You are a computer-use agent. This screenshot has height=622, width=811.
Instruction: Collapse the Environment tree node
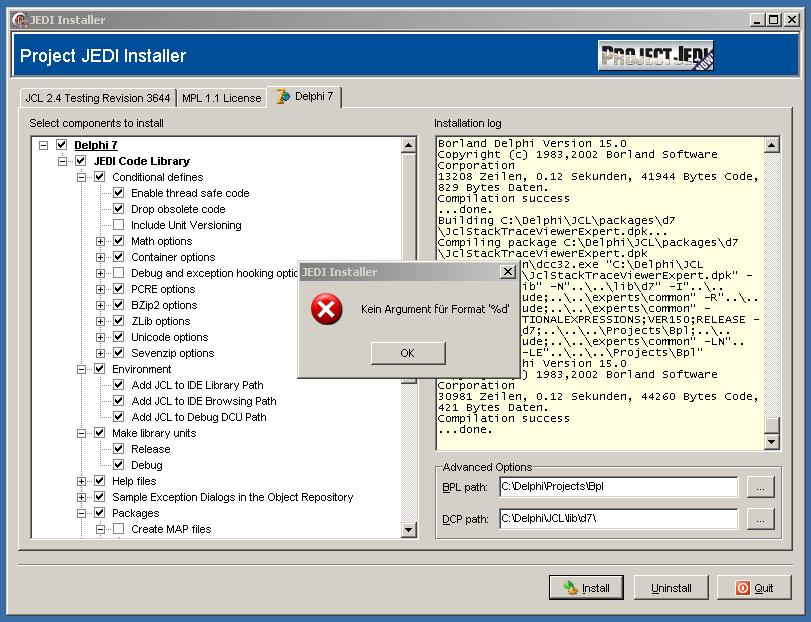coord(82,369)
